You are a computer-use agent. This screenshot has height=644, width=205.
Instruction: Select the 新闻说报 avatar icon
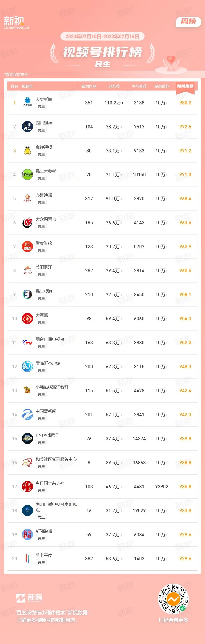(x=27, y=534)
